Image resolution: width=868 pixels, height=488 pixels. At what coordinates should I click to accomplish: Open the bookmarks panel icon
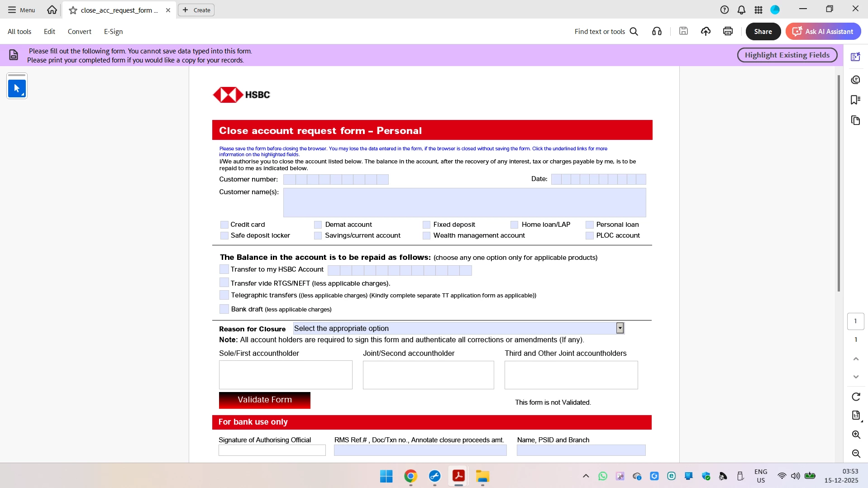855,100
